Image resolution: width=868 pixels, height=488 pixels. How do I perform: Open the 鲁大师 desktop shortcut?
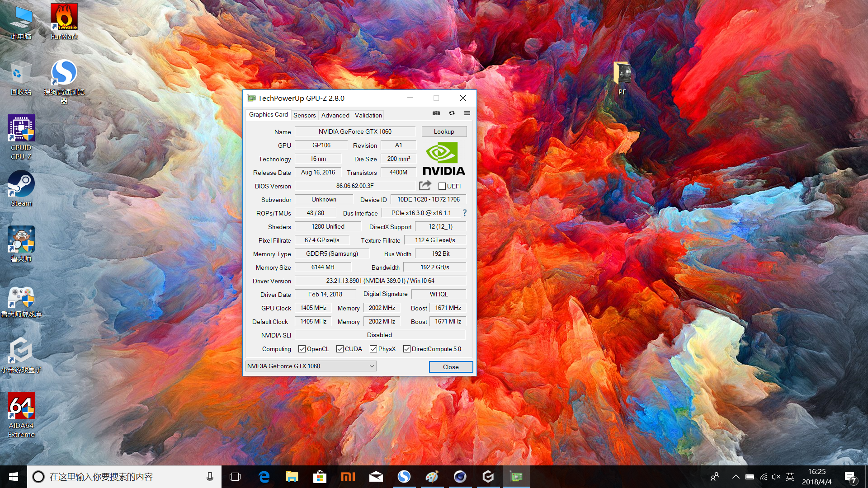pyautogui.click(x=21, y=244)
